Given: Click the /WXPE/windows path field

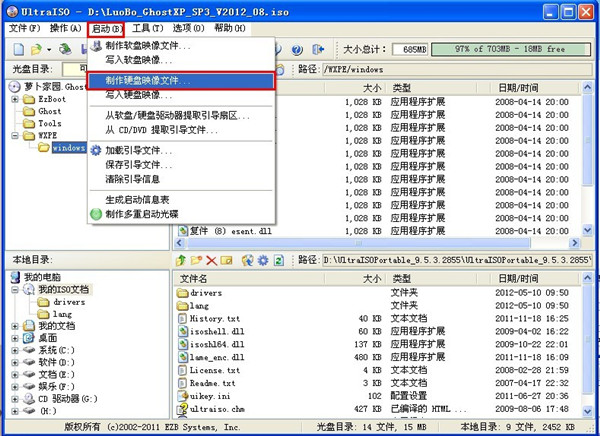Looking at the screenshot, I should tap(457, 69).
